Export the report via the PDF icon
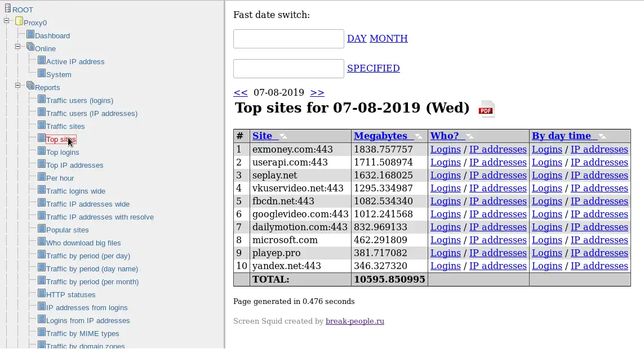 click(x=486, y=109)
